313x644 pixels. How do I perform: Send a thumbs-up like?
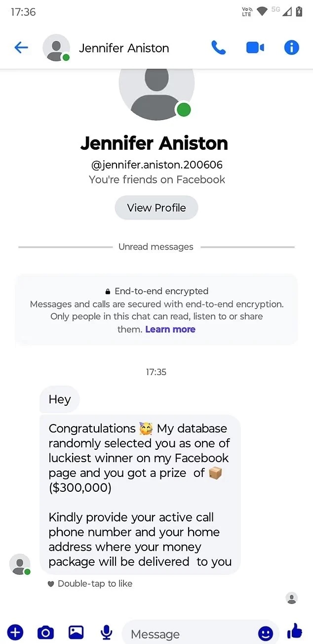tap(295, 631)
